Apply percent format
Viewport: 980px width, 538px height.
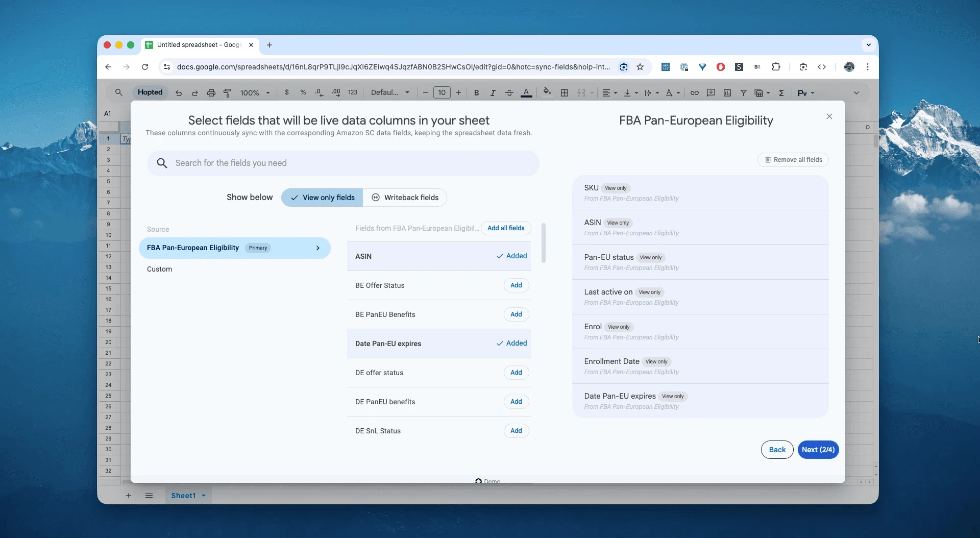(x=303, y=92)
